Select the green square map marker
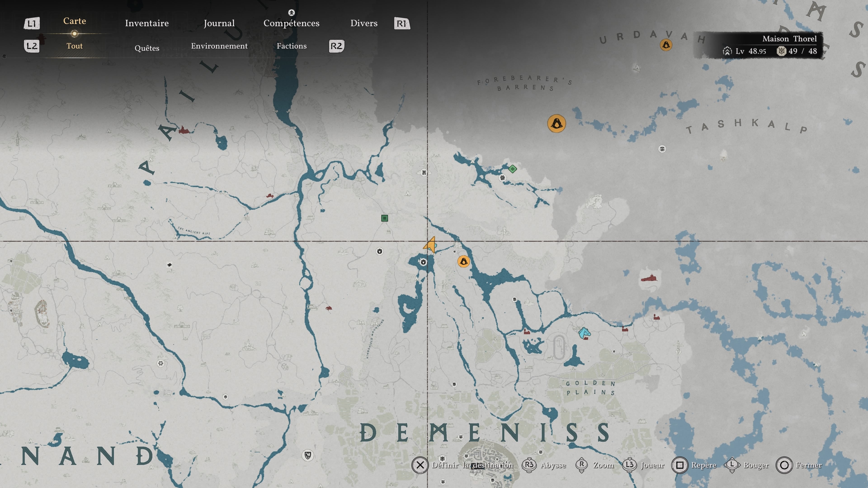This screenshot has height=488, width=868. [384, 218]
